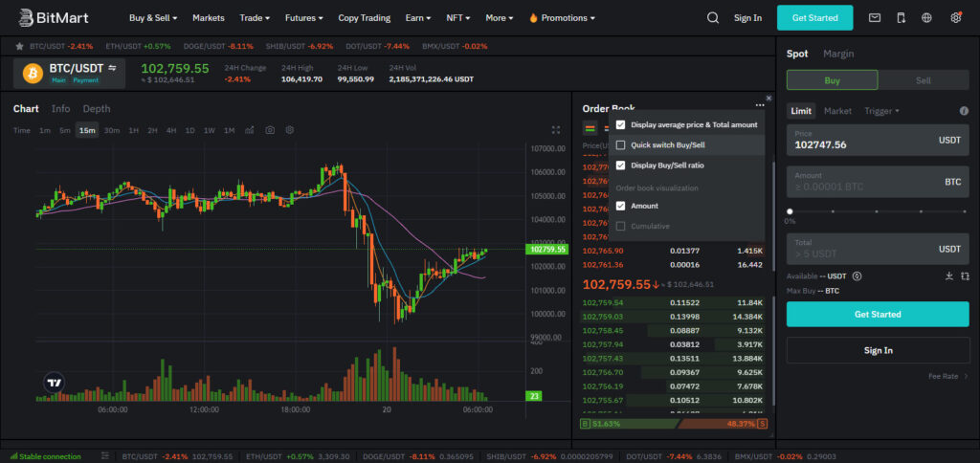The image size is (980, 463).
Task: Open the Trigger order type dropdown
Action: pyautogui.click(x=881, y=111)
